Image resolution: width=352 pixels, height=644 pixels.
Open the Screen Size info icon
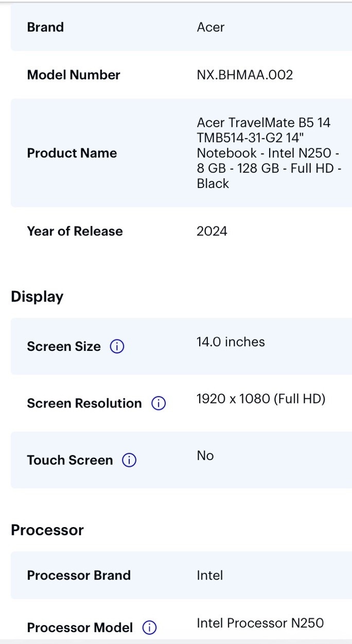pos(117,347)
